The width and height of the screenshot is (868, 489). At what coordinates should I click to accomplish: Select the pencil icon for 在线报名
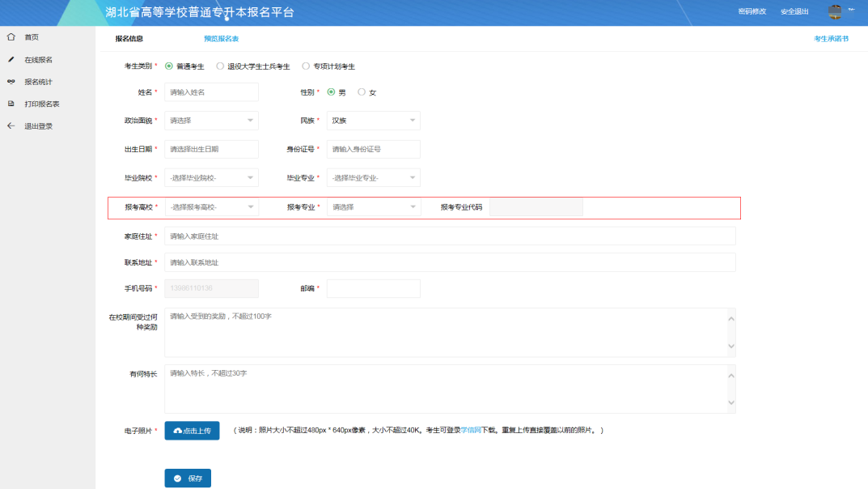[11, 59]
